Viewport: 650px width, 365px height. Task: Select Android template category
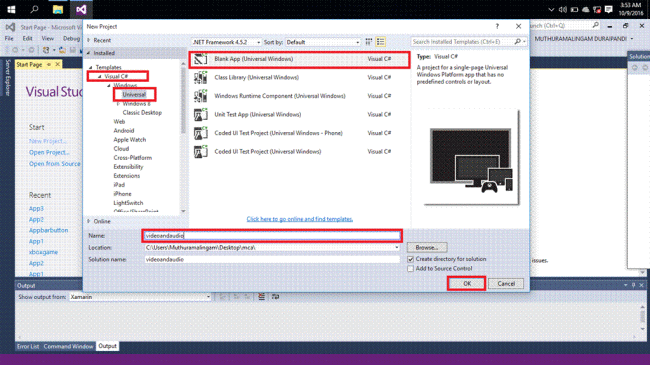click(124, 131)
